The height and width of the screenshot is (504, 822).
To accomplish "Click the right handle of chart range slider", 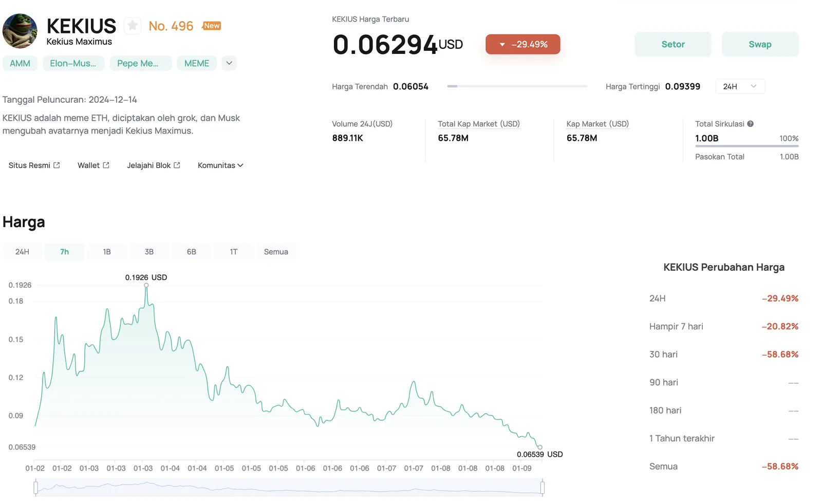I will pos(543,487).
